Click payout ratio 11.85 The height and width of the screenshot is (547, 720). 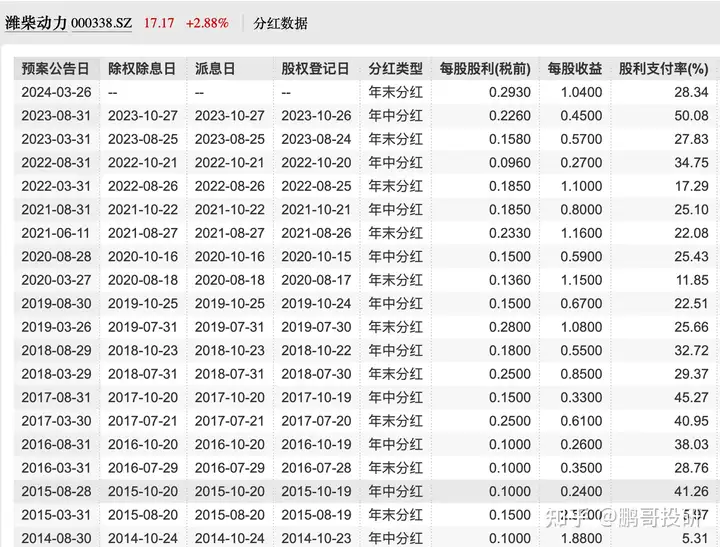coord(692,280)
